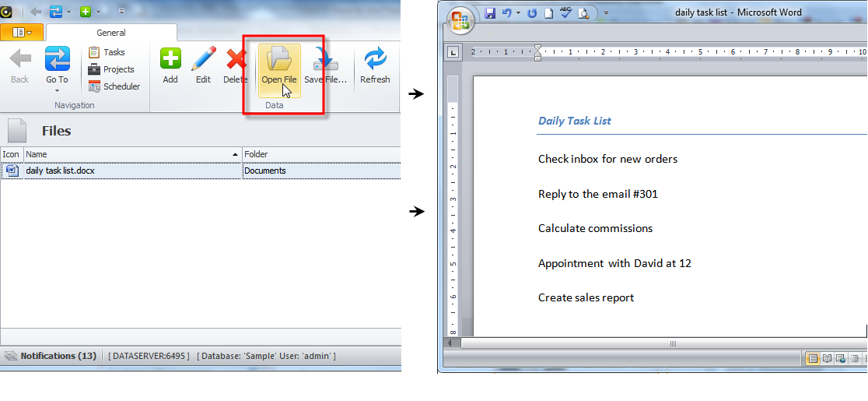The height and width of the screenshot is (401, 868).
Task: Click Save icon in Word quick access toolbar
Action: tap(490, 13)
